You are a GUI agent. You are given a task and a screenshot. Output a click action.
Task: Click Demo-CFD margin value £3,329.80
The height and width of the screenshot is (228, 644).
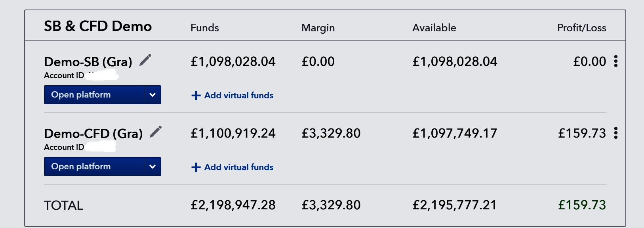coord(331,133)
